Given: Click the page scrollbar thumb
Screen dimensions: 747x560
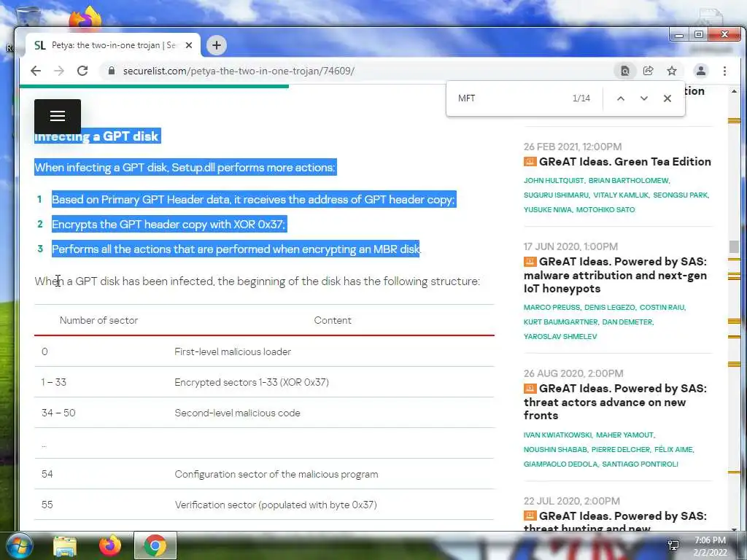Looking at the screenshot, I should pos(734,246).
